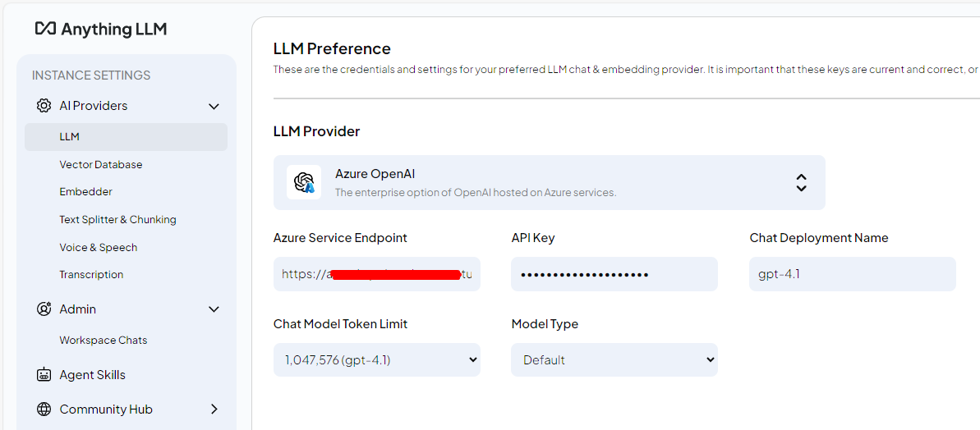Click the Azure Service Endpoint label
The width and height of the screenshot is (980, 430).
340,238
